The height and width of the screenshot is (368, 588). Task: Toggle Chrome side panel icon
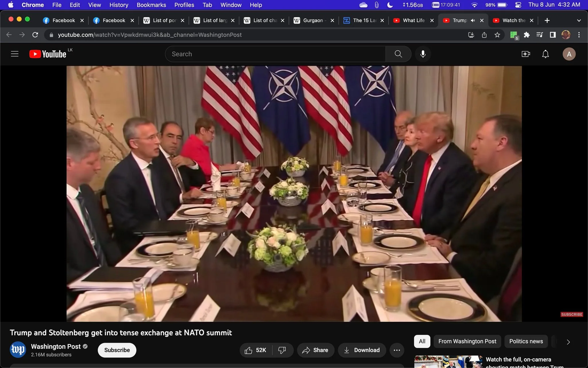(x=552, y=35)
